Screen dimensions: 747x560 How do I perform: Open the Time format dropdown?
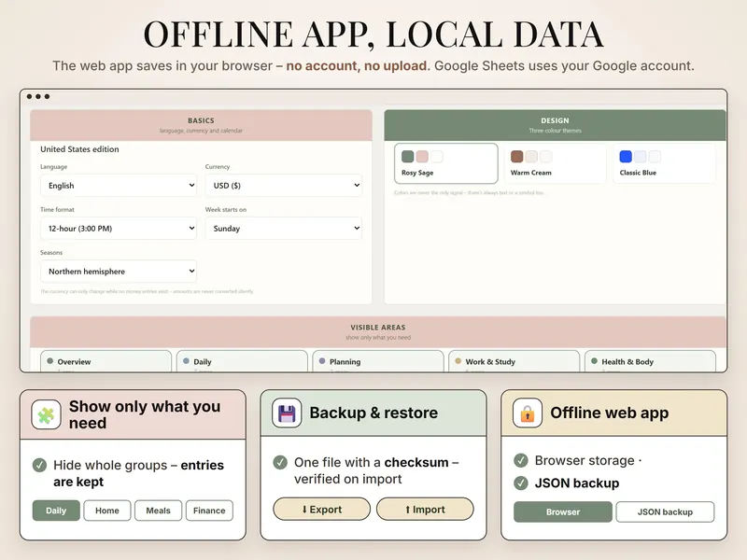pyautogui.click(x=119, y=228)
